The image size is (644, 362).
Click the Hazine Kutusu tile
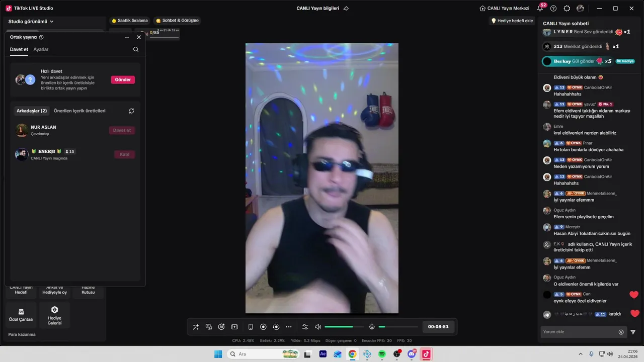(88, 290)
